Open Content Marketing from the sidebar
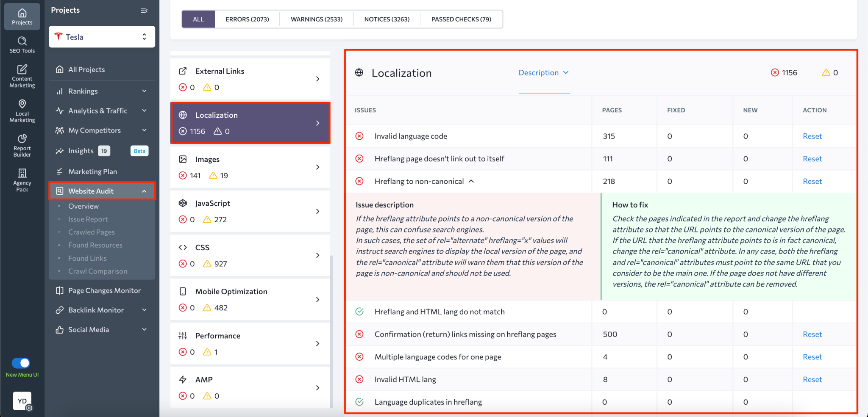 [x=22, y=75]
